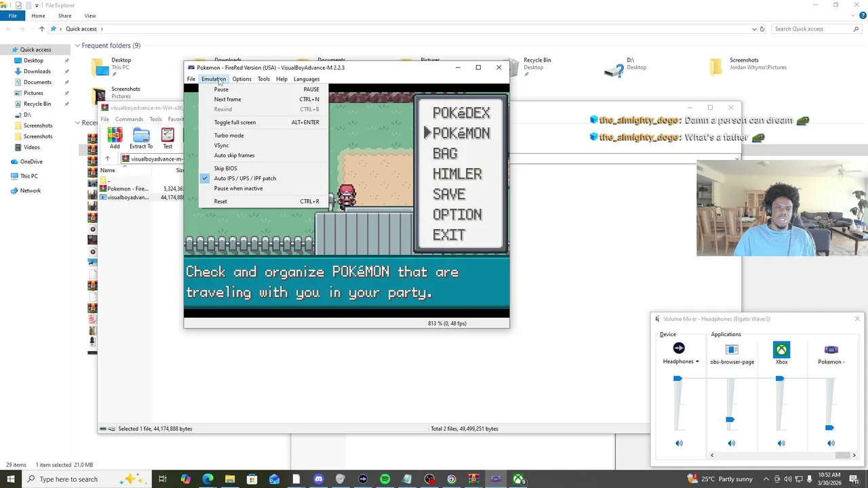Click the Xbox app icon in Volume Mixer

tap(782, 350)
